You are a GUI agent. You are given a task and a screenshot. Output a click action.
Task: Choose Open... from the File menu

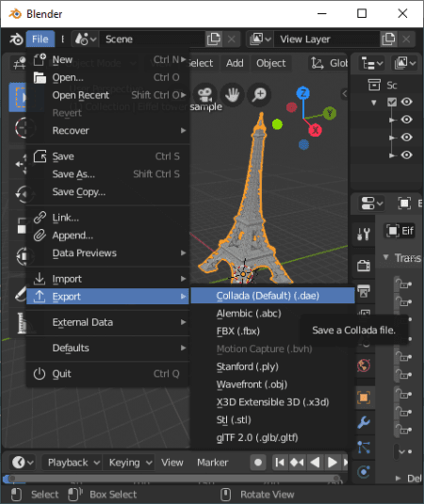click(107, 77)
